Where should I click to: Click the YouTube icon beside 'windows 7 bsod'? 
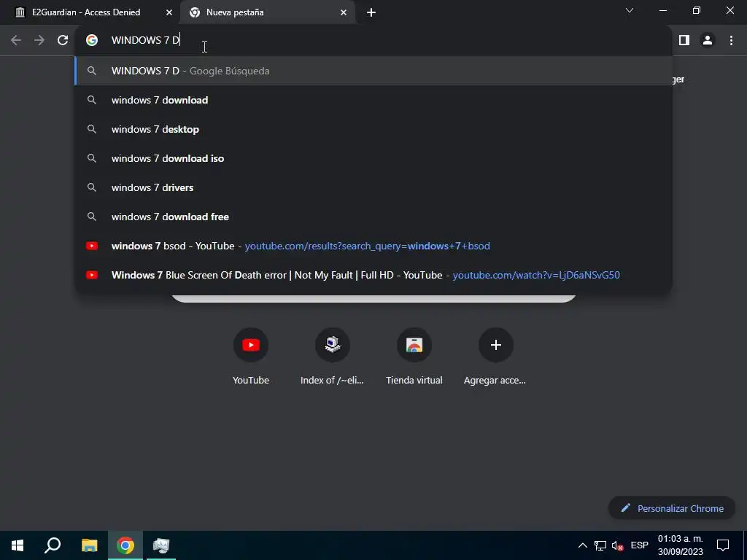tap(92, 246)
